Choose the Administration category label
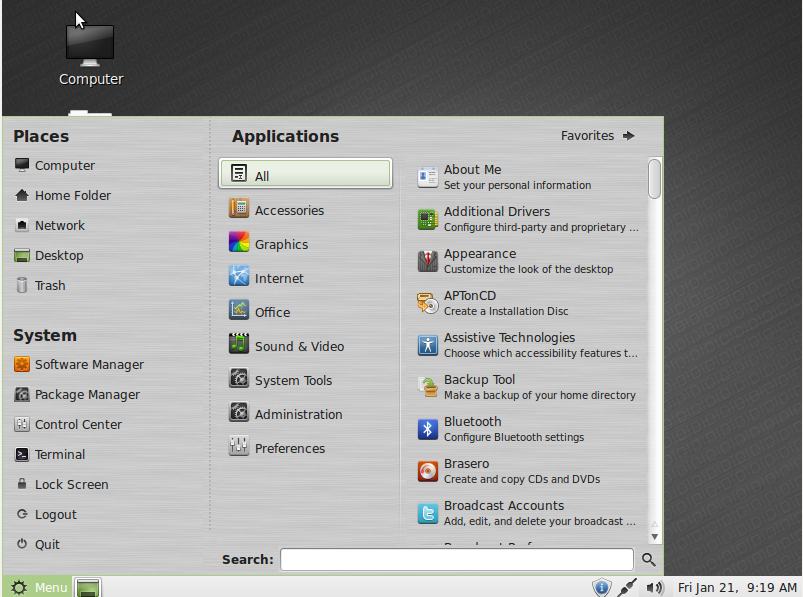This screenshot has width=803, height=597. [x=299, y=414]
